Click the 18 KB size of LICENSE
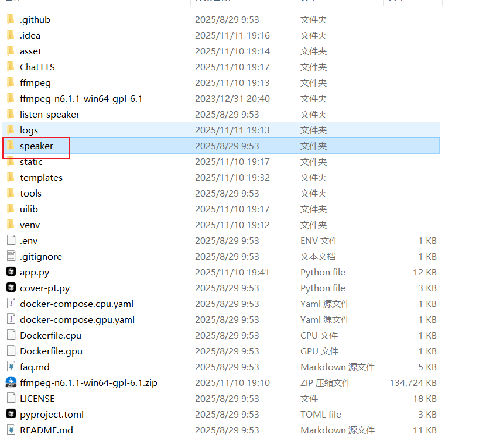Screen dimensions: 500x448 click(425, 399)
